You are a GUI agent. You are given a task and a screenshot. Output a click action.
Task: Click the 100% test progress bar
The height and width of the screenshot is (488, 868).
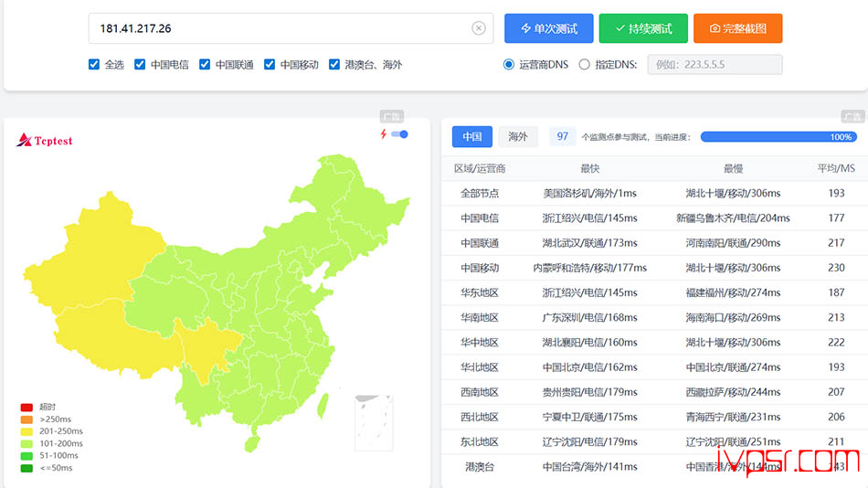778,137
